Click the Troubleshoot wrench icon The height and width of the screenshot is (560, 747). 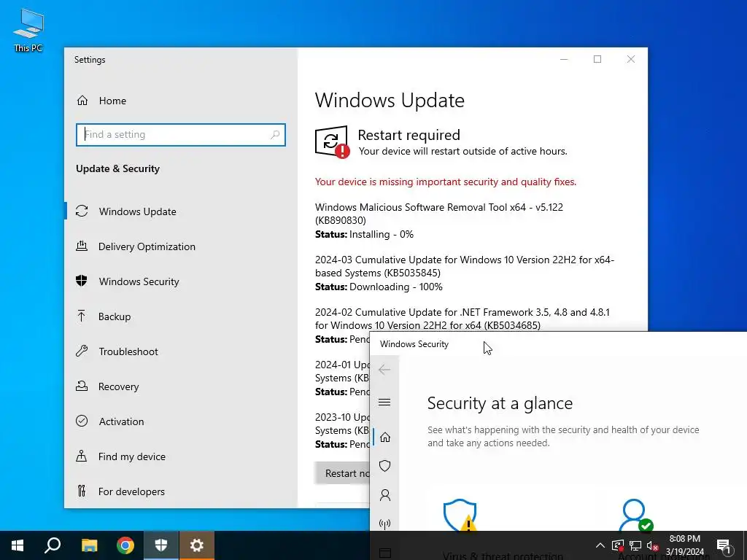coord(82,351)
